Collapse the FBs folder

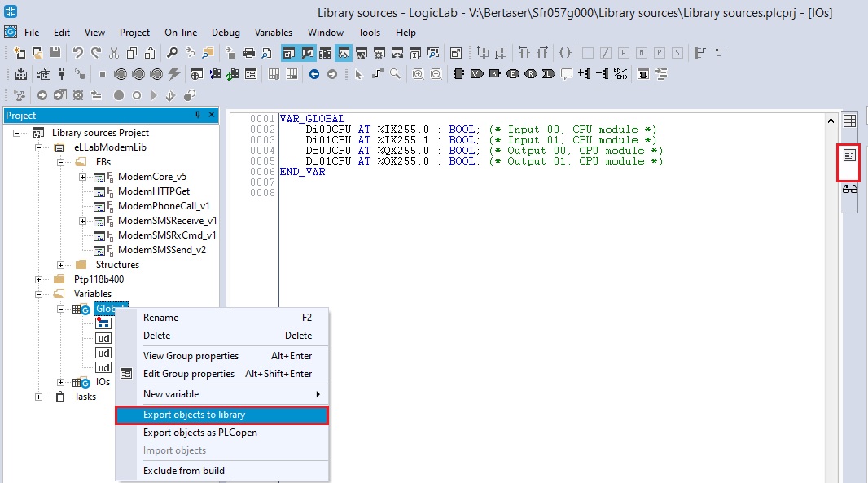click(61, 162)
